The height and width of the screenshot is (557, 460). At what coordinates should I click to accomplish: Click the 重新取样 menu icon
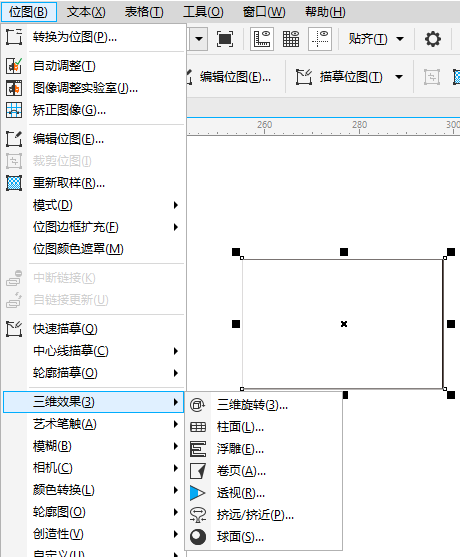coord(14,183)
